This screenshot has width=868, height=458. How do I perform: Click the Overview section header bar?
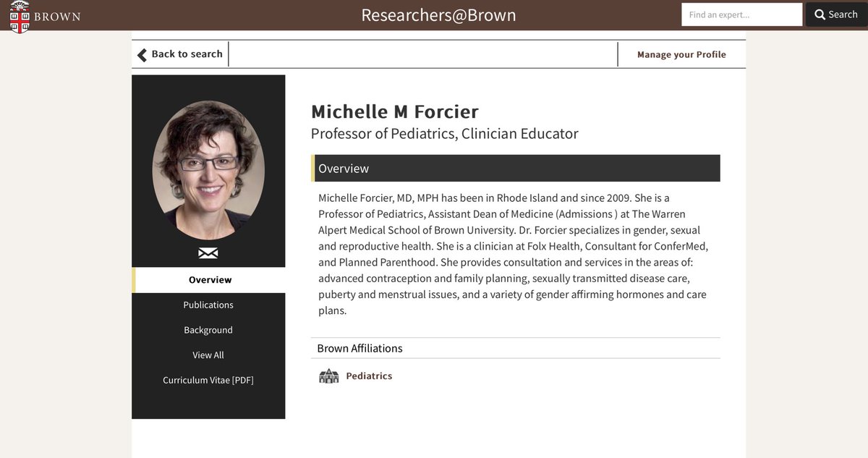515,169
